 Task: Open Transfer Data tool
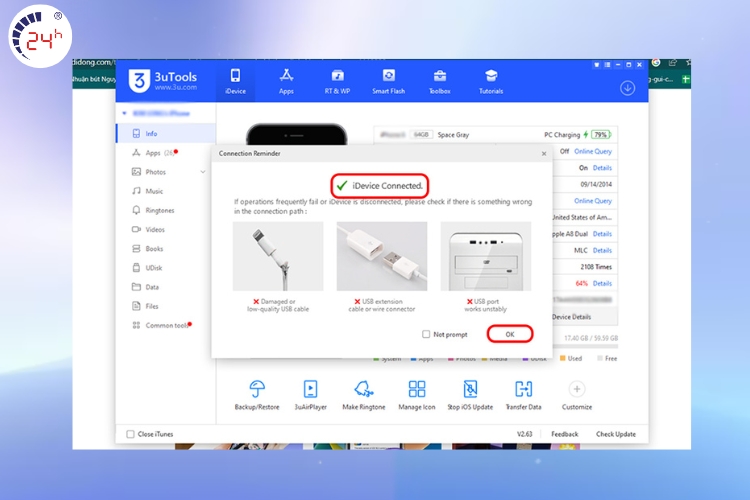pyautogui.click(x=522, y=390)
